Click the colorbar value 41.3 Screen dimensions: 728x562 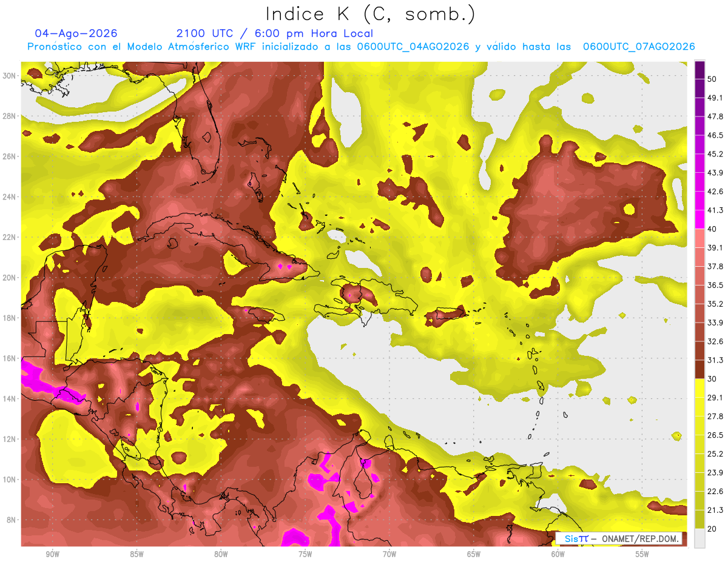point(715,210)
